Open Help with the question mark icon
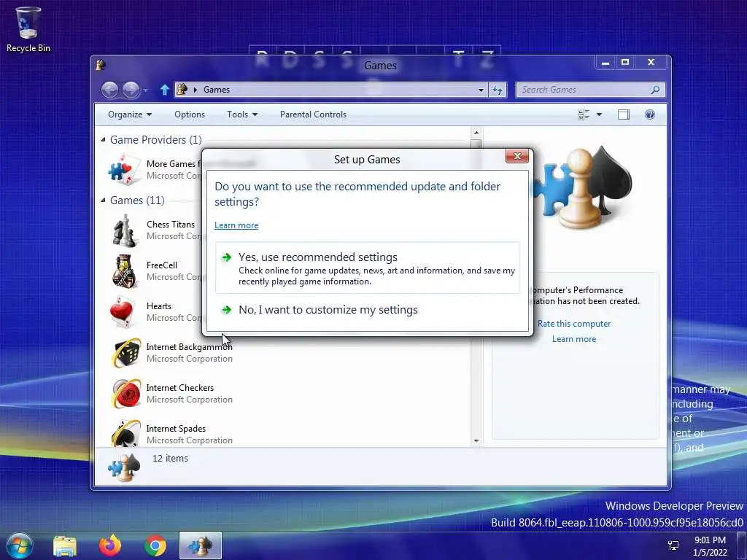 coord(650,114)
